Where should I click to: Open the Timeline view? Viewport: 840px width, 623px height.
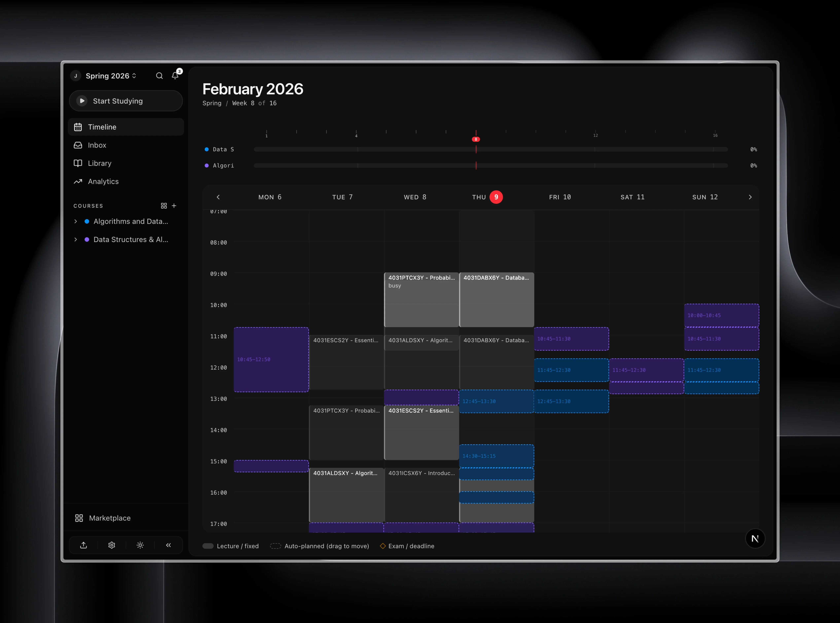pyautogui.click(x=102, y=127)
